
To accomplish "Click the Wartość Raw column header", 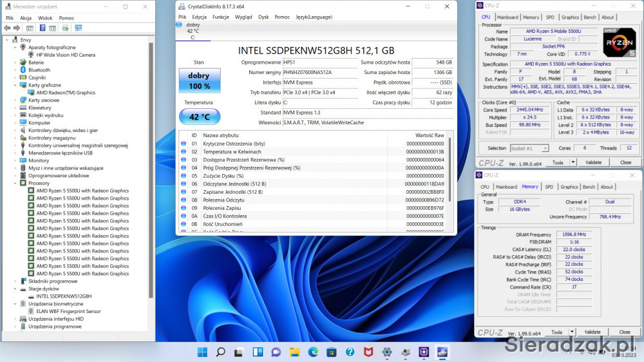I will (430, 135).
